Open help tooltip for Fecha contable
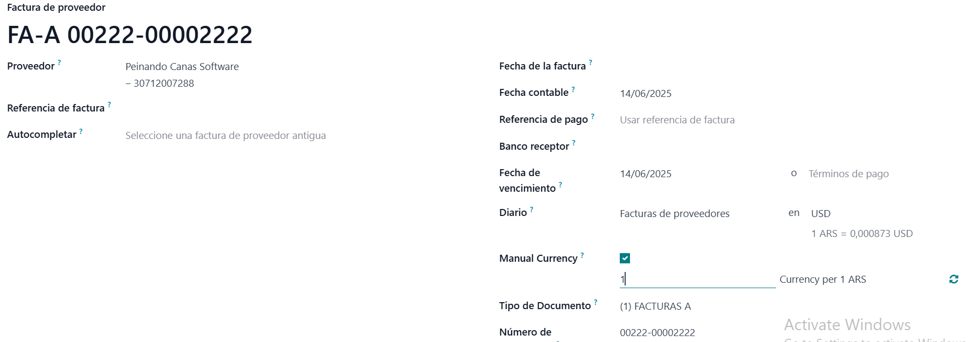 coord(573,89)
